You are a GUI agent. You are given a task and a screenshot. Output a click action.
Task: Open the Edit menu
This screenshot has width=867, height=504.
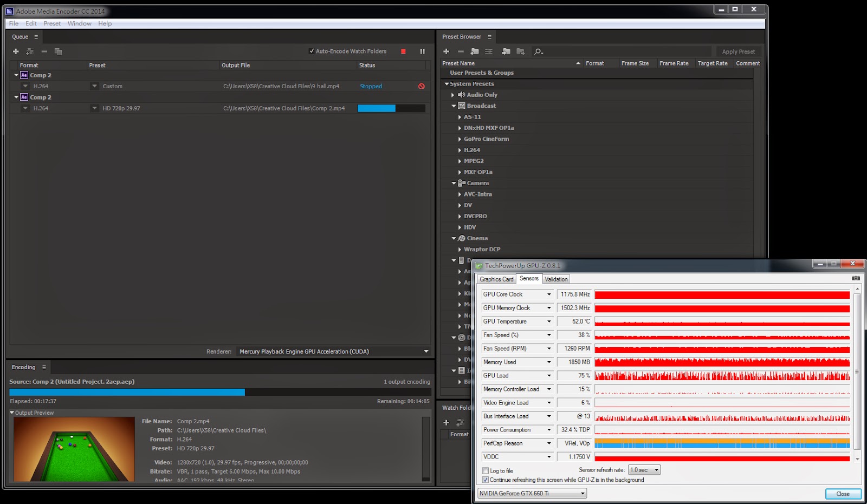coord(31,24)
